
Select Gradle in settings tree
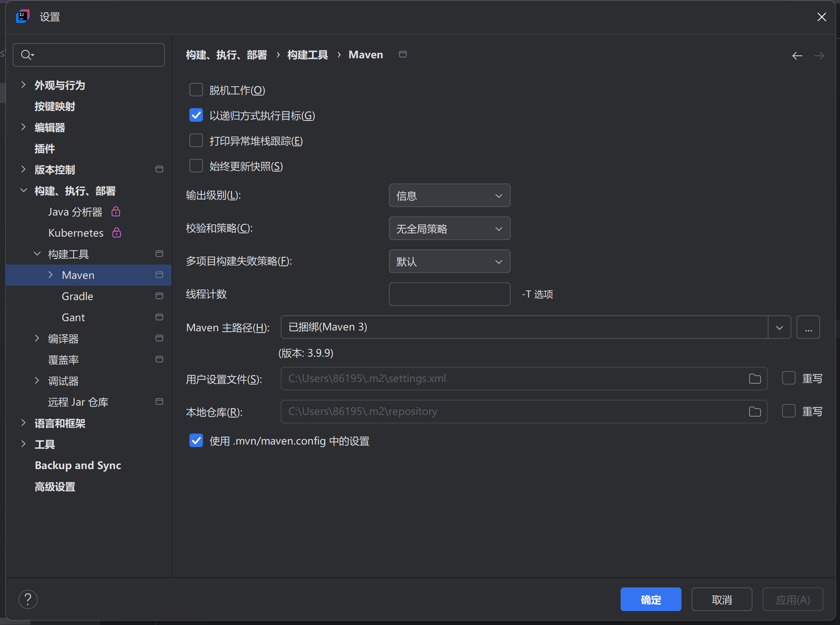(x=77, y=296)
